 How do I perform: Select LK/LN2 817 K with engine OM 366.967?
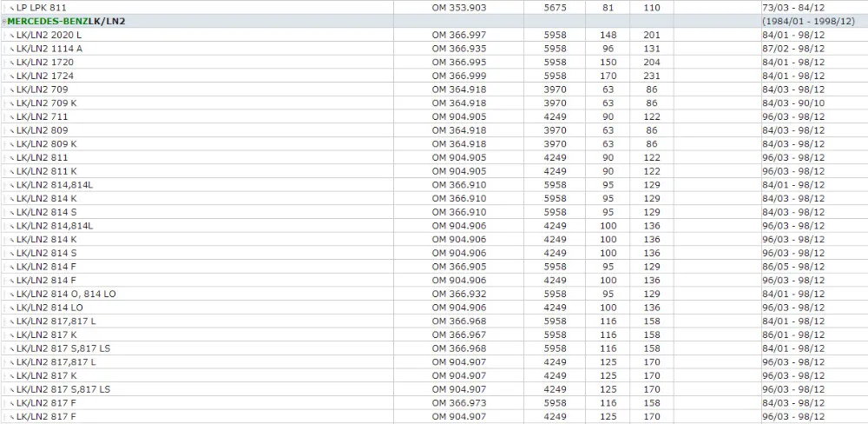[47, 335]
